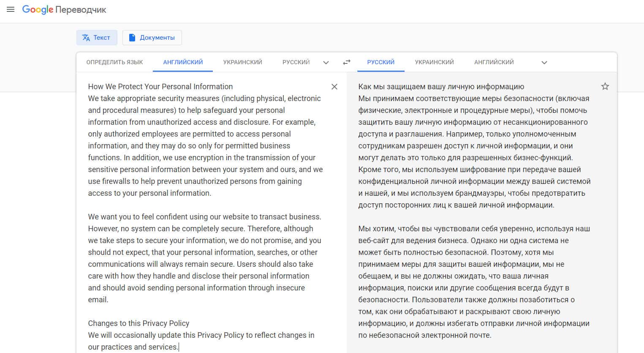
Task: Expand the target language list
Action: coord(544,63)
